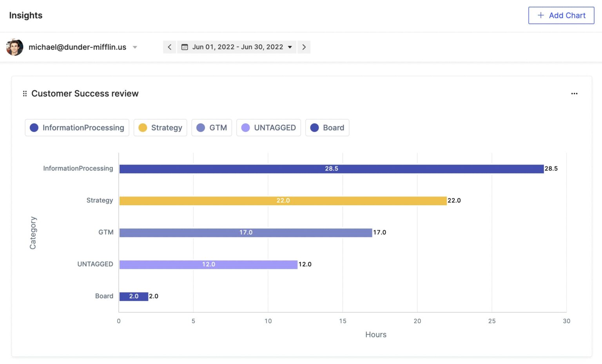This screenshot has width=602, height=364.
Task: Click the plus icon in Add Chart
Action: [x=541, y=15]
